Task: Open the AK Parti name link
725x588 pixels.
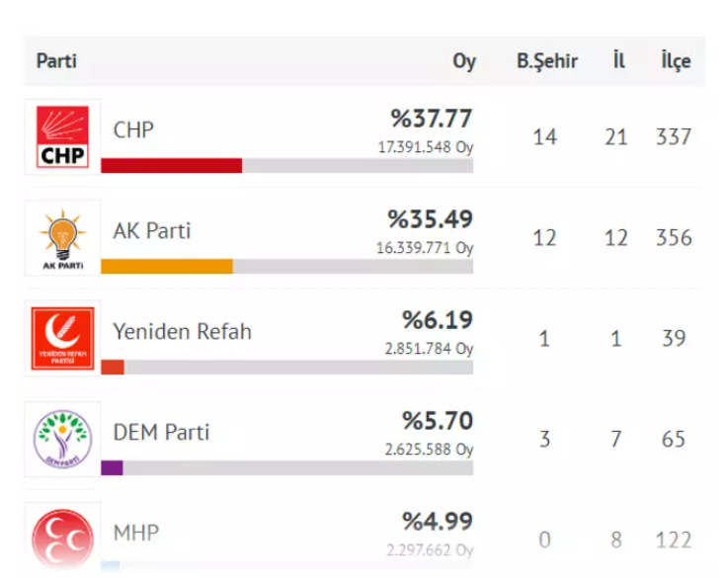Action: [152, 230]
